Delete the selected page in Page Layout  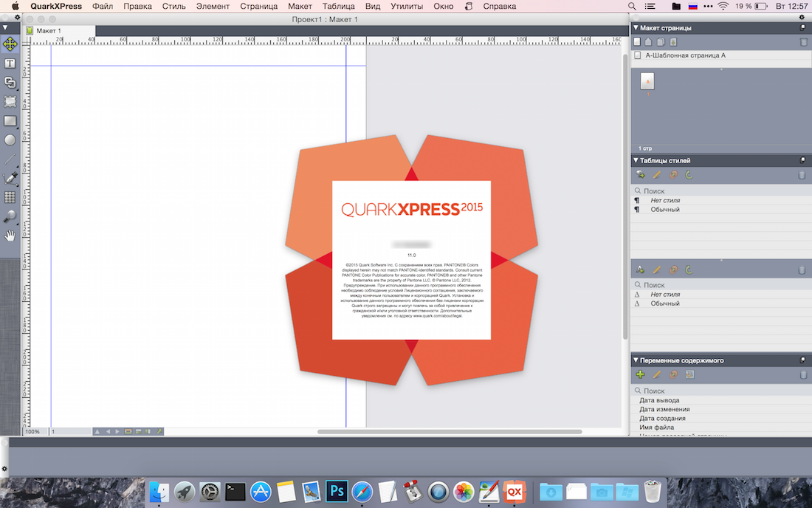[803, 42]
